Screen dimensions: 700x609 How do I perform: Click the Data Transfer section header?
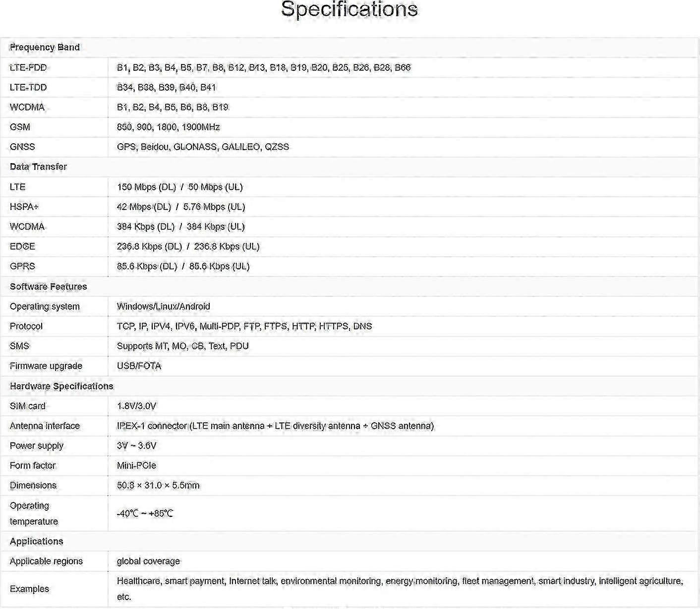pos(38,167)
